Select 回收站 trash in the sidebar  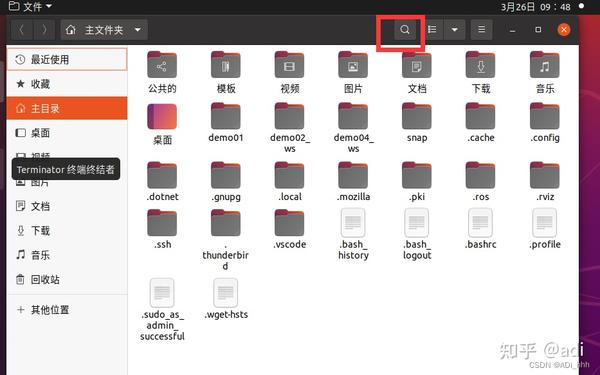(x=67, y=279)
